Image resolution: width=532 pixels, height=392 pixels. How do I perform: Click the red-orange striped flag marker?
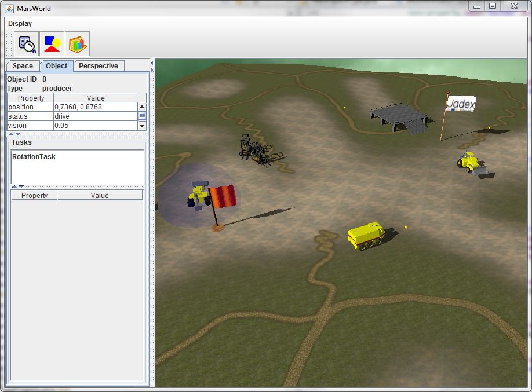coord(223,196)
